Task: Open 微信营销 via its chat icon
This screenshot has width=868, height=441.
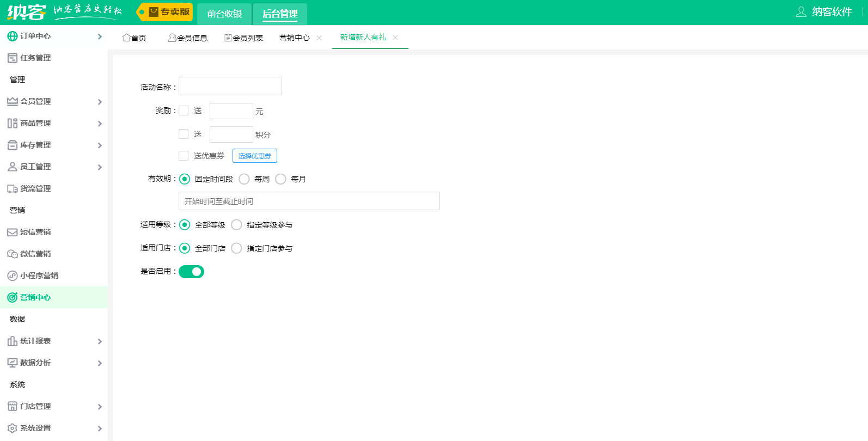Action: click(x=12, y=254)
